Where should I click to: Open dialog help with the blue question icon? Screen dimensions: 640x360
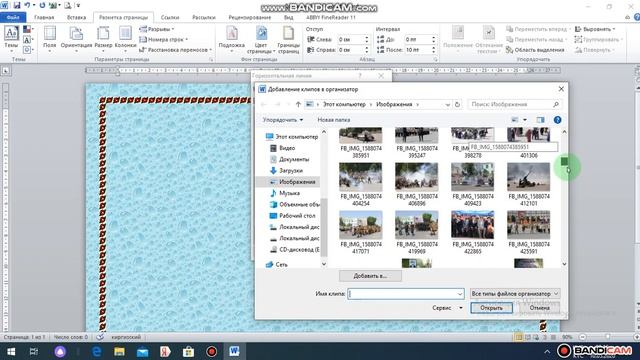click(558, 120)
